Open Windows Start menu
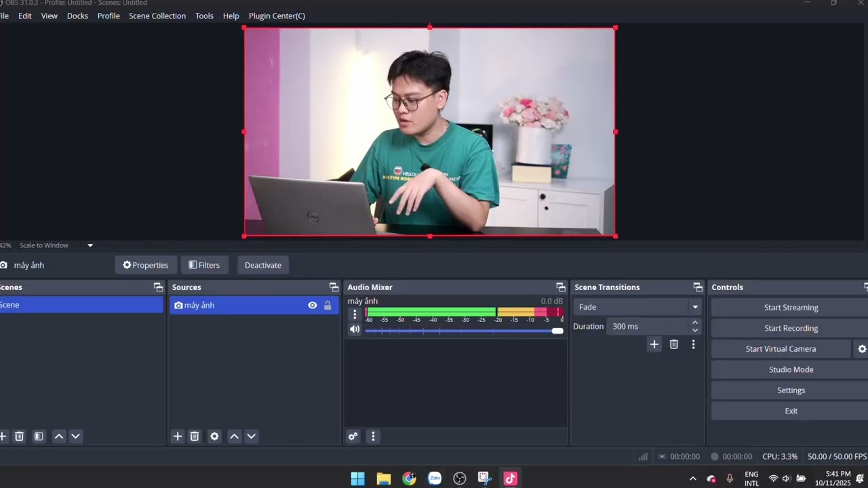 (x=358, y=479)
